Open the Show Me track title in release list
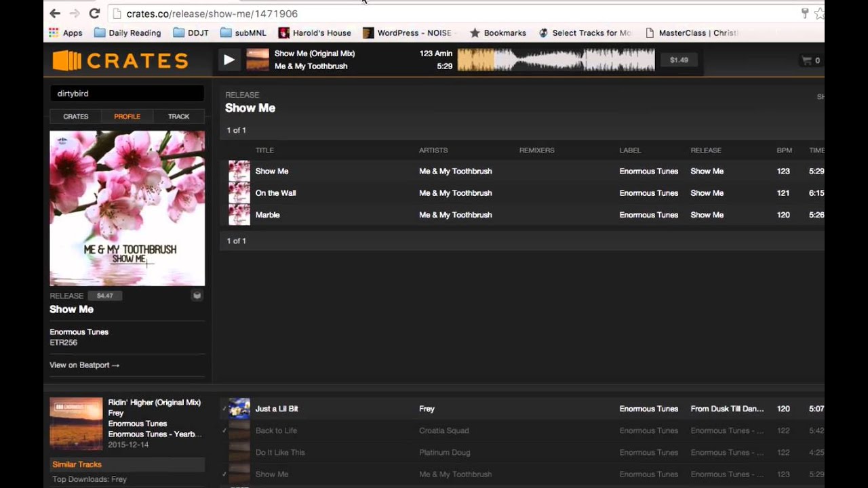 pos(271,171)
